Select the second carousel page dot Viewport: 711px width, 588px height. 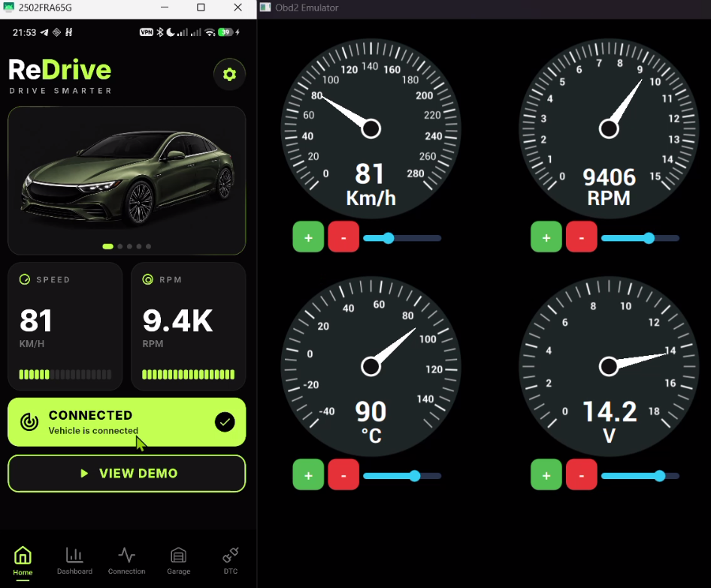click(x=120, y=246)
